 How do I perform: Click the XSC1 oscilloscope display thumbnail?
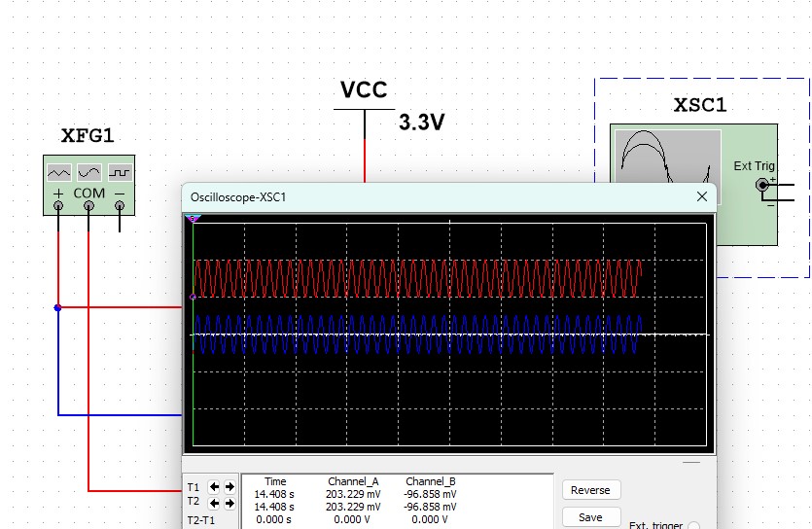(668, 157)
